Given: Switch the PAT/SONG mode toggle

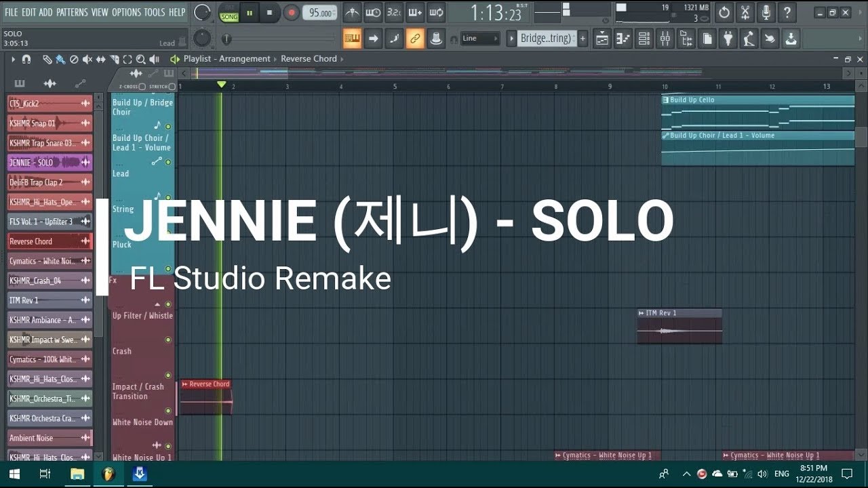Looking at the screenshot, I should click(229, 12).
